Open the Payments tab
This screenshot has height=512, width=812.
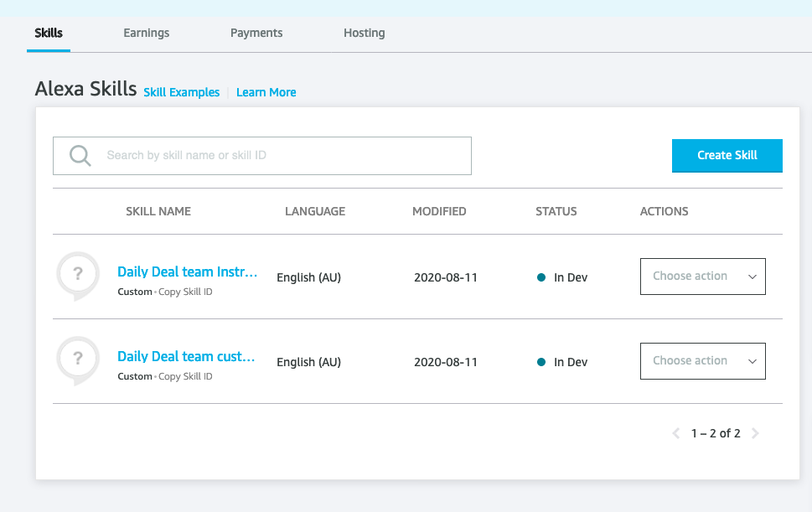pos(256,34)
